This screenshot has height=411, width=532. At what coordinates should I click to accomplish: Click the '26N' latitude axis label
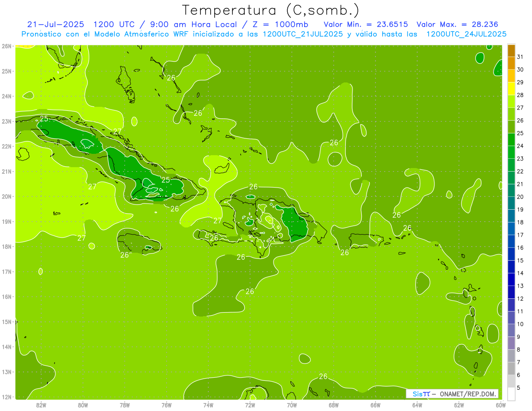6,46
